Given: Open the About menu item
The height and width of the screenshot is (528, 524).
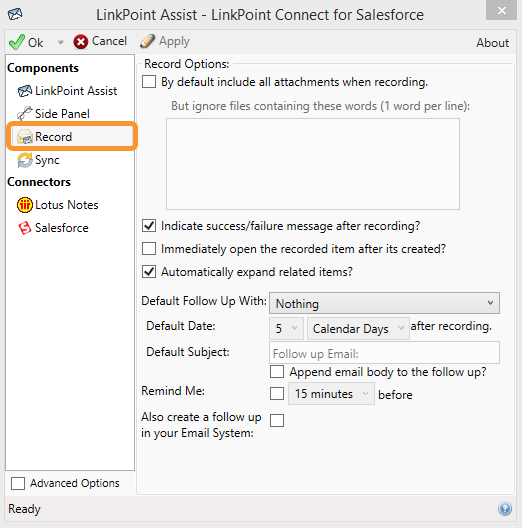Looking at the screenshot, I should point(492,43).
